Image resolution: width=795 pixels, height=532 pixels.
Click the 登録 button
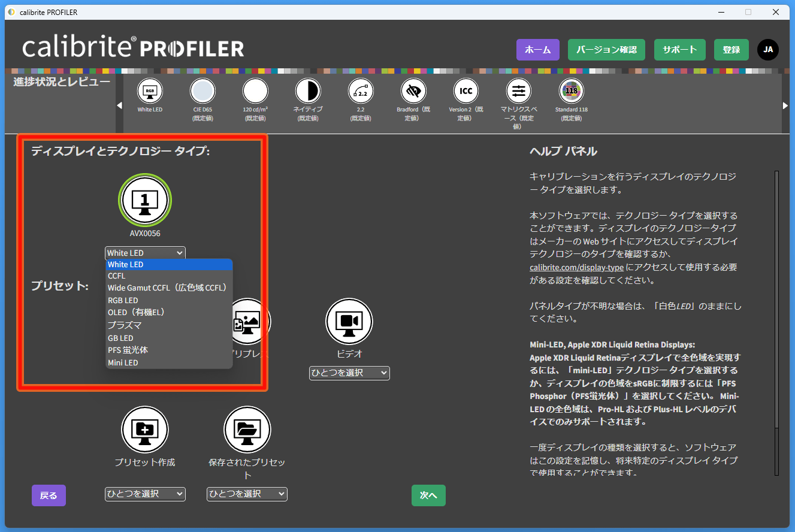click(x=731, y=50)
